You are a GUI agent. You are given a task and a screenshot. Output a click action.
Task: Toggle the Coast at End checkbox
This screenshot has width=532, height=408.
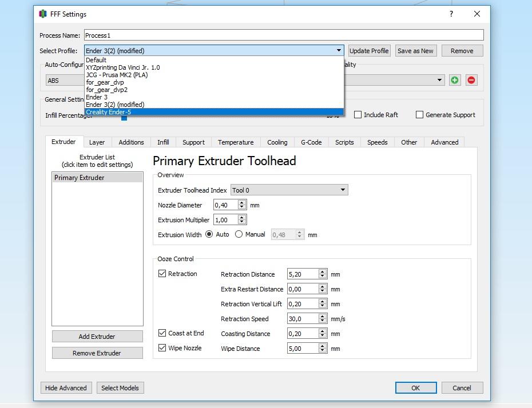[x=162, y=333]
